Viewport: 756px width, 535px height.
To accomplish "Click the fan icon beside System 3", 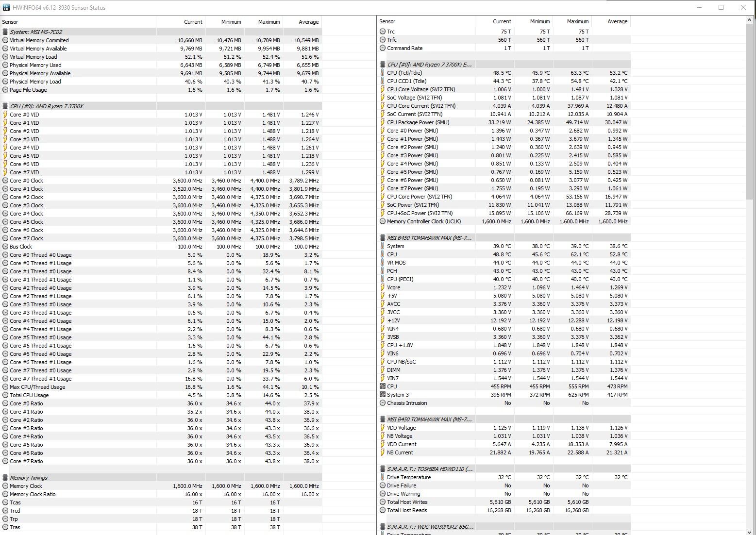I will point(383,395).
